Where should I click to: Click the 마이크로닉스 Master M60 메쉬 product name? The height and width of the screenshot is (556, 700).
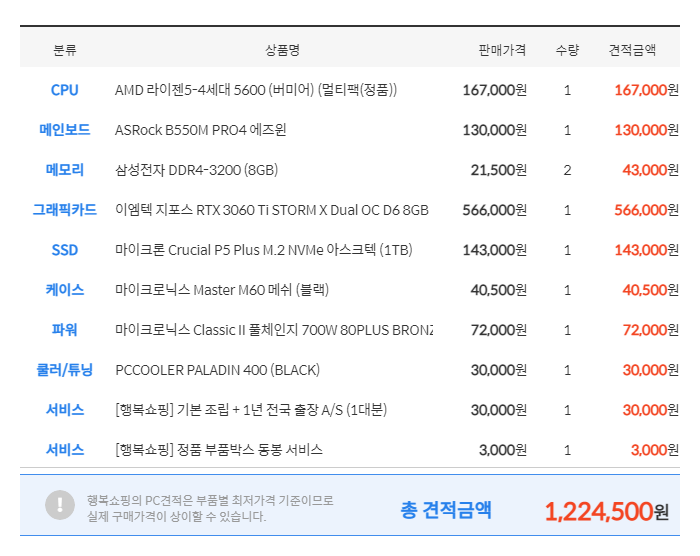click(x=222, y=290)
